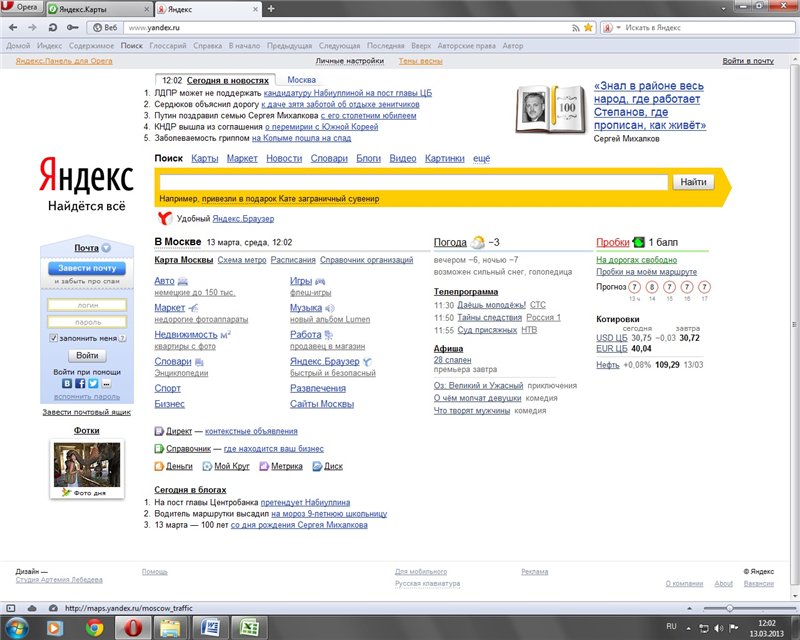800x640 pixels.
Task: Click the Mikhalkov book image
Action: [551, 109]
